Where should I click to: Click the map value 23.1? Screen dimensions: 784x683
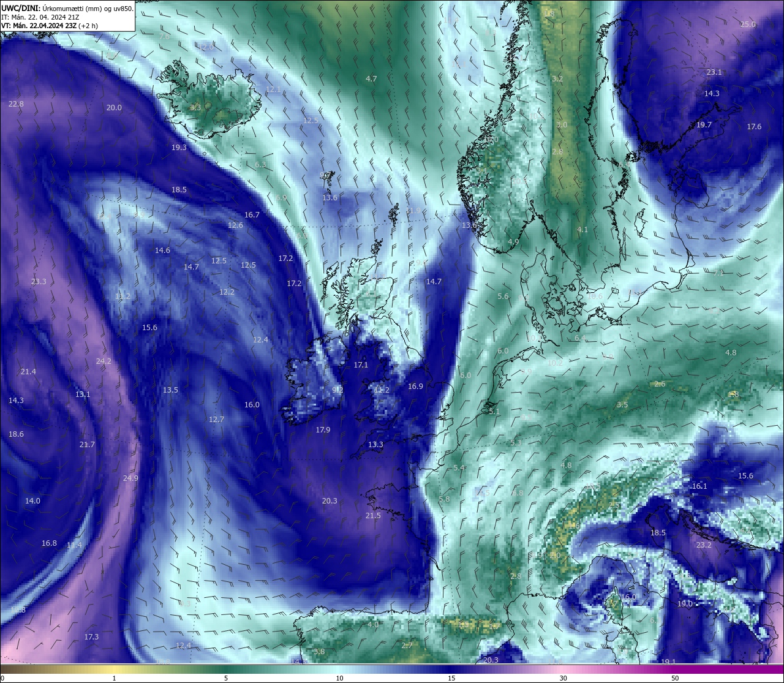714,72
